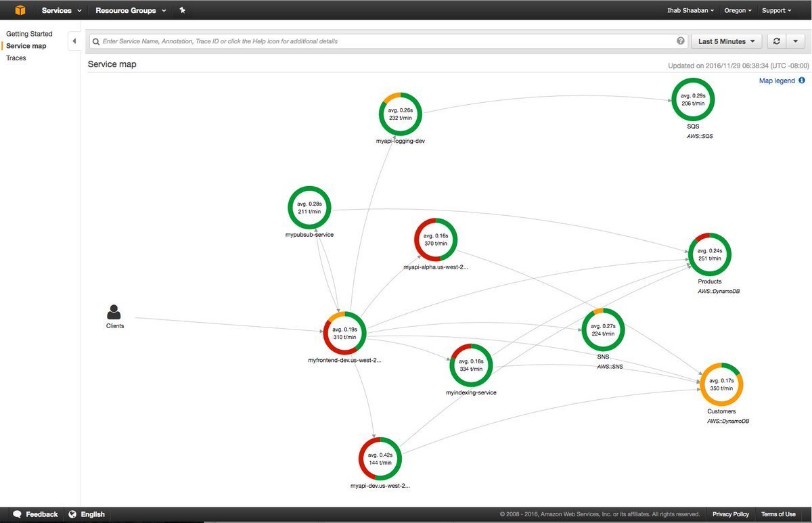Screen dimensions: 812x523
Task: Click the search filter input field
Action: [x=388, y=41]
